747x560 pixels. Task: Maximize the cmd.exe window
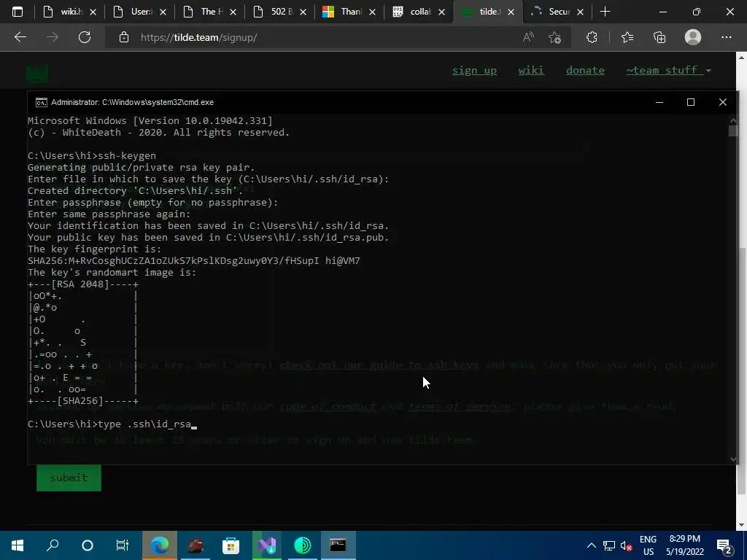click(x=691, y=102)
